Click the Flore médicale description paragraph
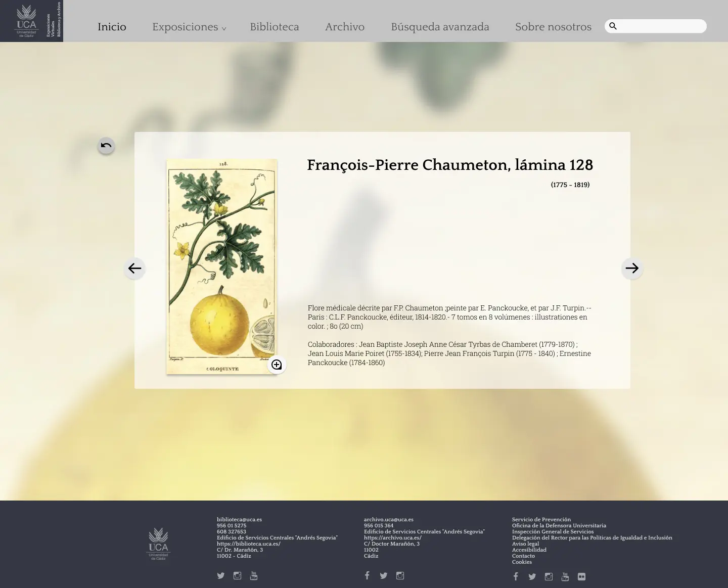Image resolution: width=728 pixels, height=588 pixels. [x=449, y=317]
